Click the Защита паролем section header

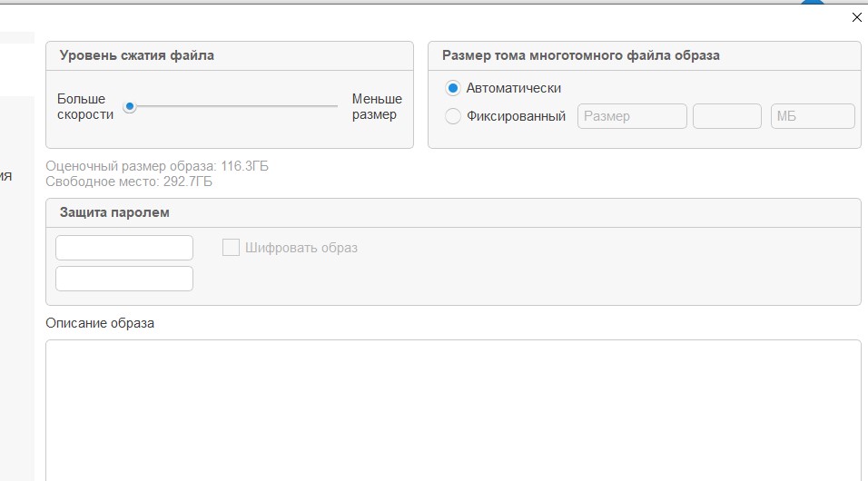point(114,212)
